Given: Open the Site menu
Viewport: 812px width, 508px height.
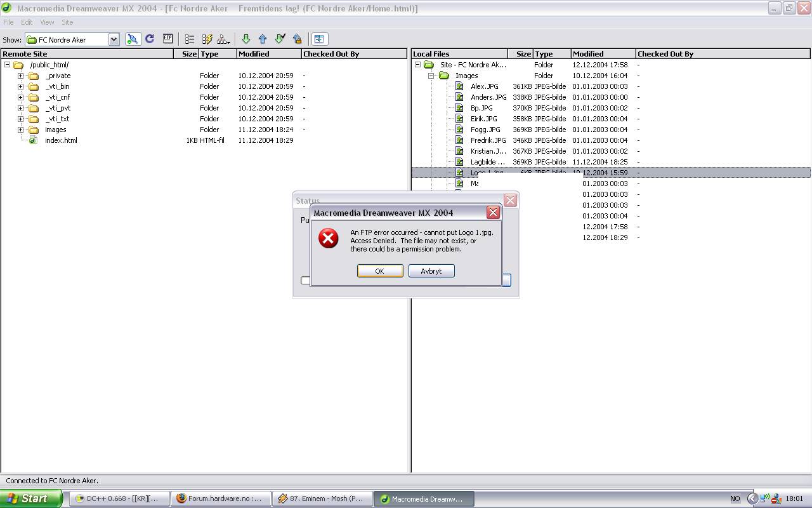Looking at the screenshot, I should 67,22.
